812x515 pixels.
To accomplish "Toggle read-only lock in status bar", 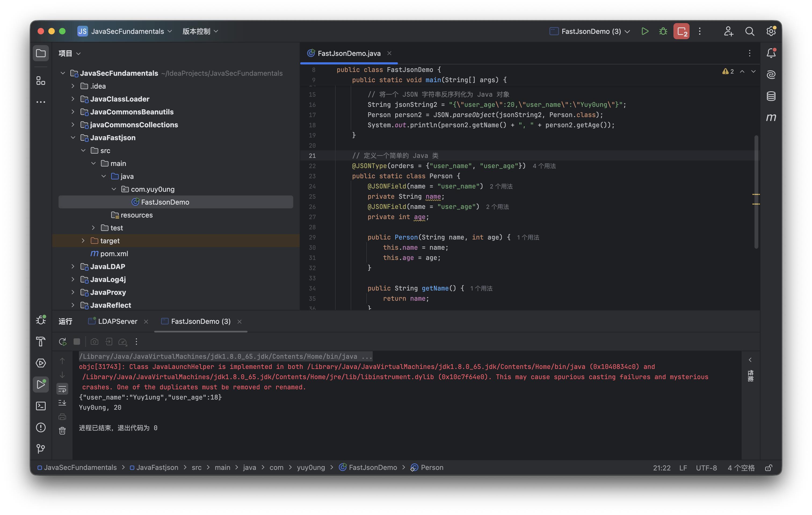I will tap(769, 468).
